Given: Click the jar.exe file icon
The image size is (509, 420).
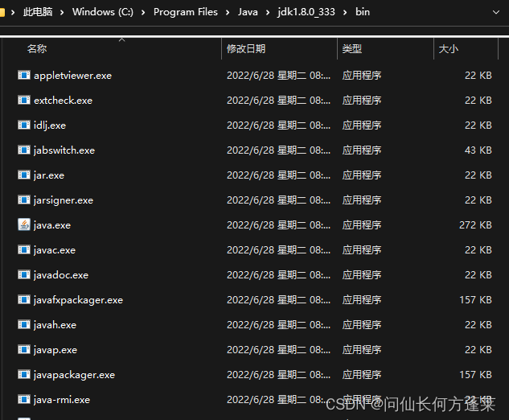Looking at the screenshot, I should coord(24,175).
